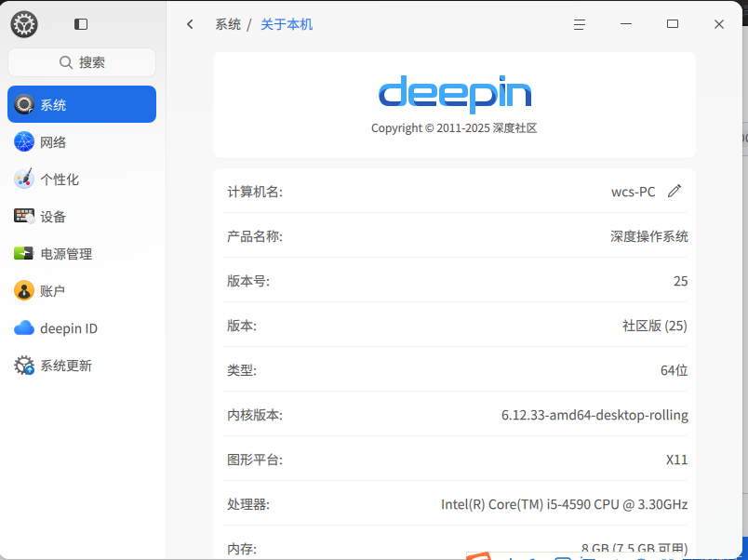748x560 pixels.
Task: Click the magnifier icon in search box
Action: (66, 62)
